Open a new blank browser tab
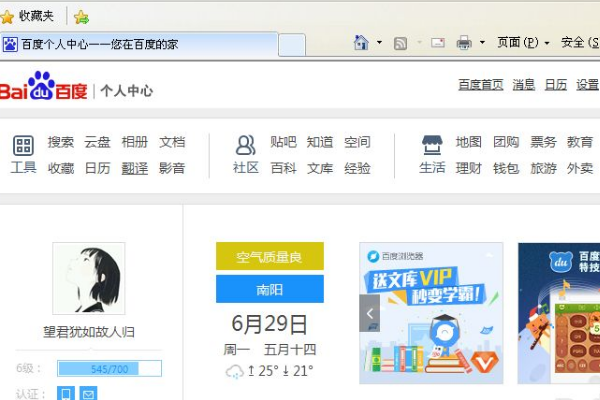Viewport: 600px width, 400px height. [292, 45]
